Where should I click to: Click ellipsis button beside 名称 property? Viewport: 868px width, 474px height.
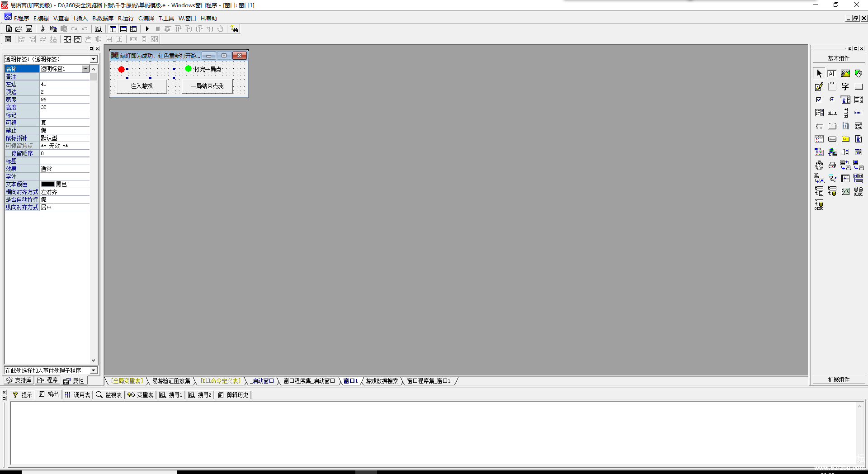(85, 69)
